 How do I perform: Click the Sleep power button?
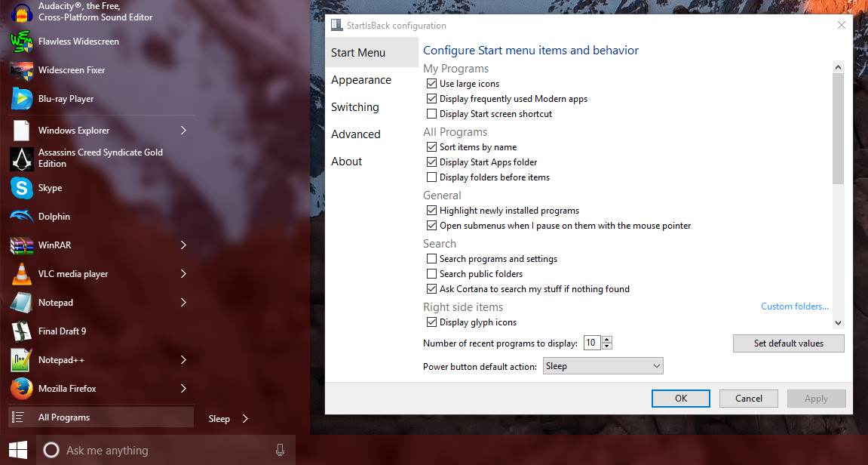pos(219,418)
